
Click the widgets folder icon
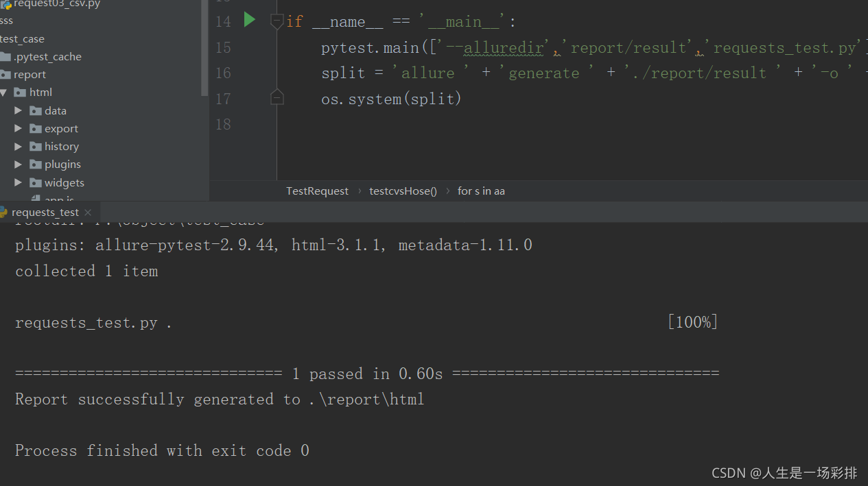[x=36, y=183]
